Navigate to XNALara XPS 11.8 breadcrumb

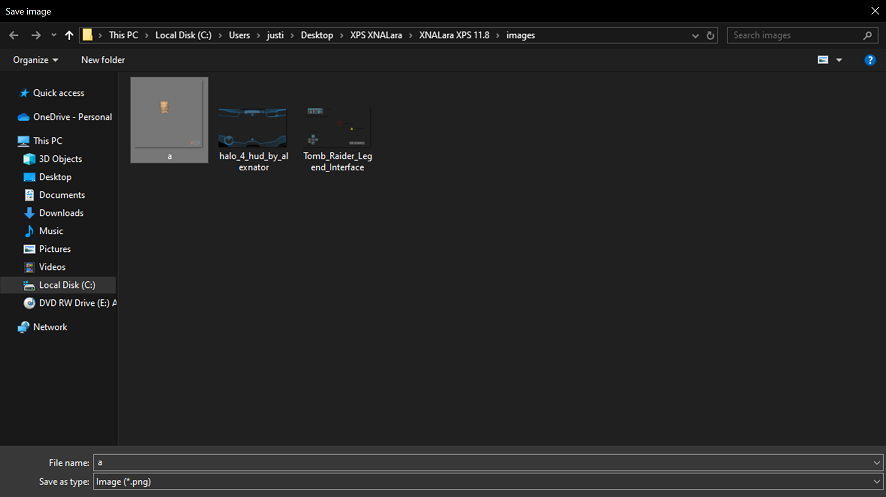coord(454,35)
